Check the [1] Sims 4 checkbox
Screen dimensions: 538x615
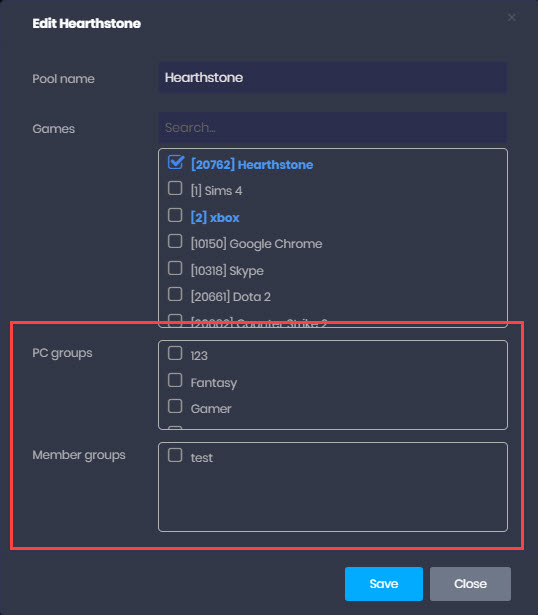pos(175,188)
